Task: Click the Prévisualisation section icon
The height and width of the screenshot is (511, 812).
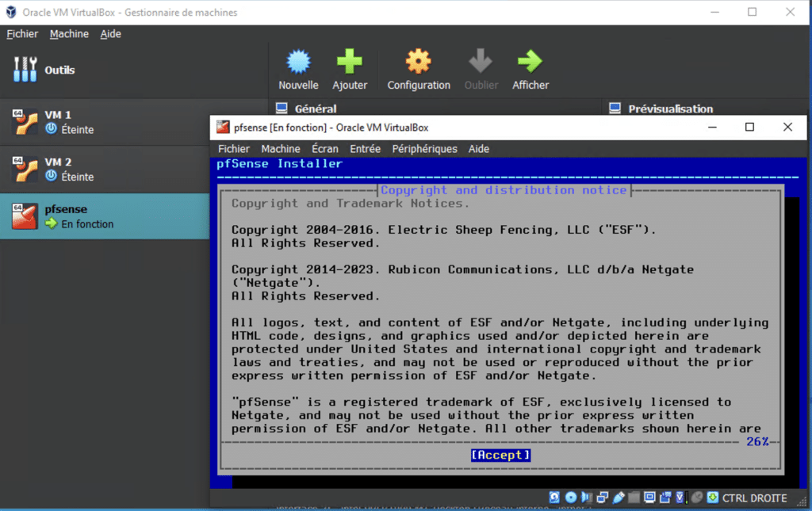Action: pyautogui.click(x=615, y=108)
